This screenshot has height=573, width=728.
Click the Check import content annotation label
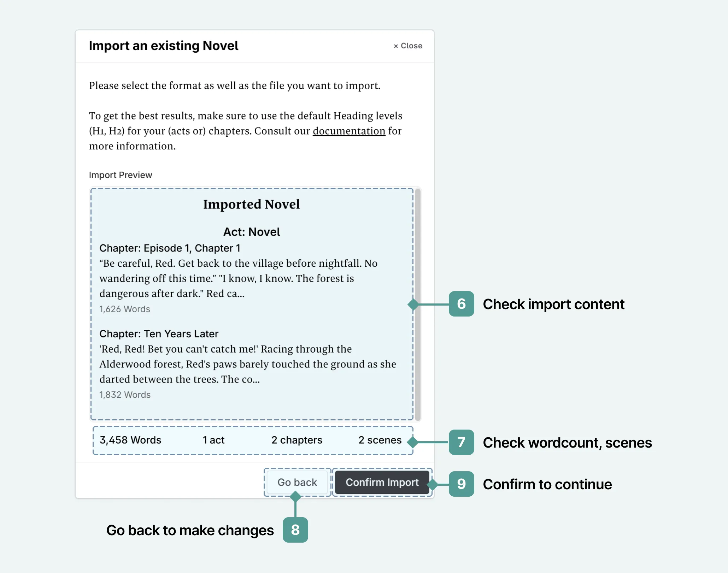(x=553, y=304)
